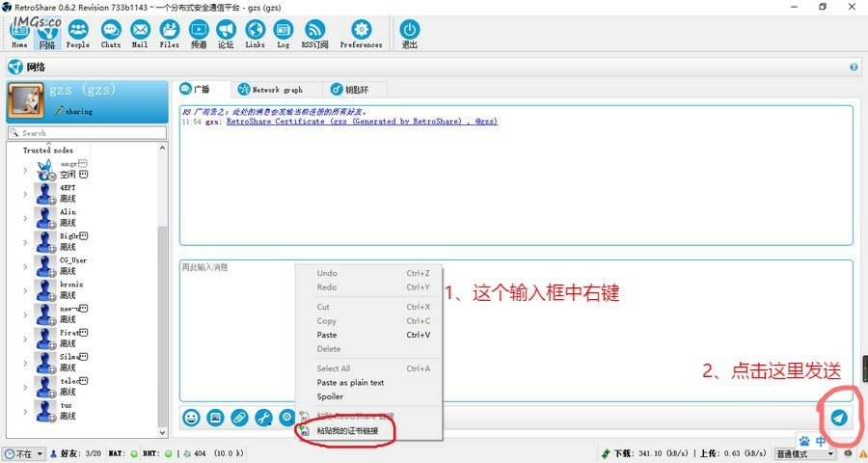Click the pencil icon beside sharing
Screen dimensions: 868x463
(x=58, y=111)
